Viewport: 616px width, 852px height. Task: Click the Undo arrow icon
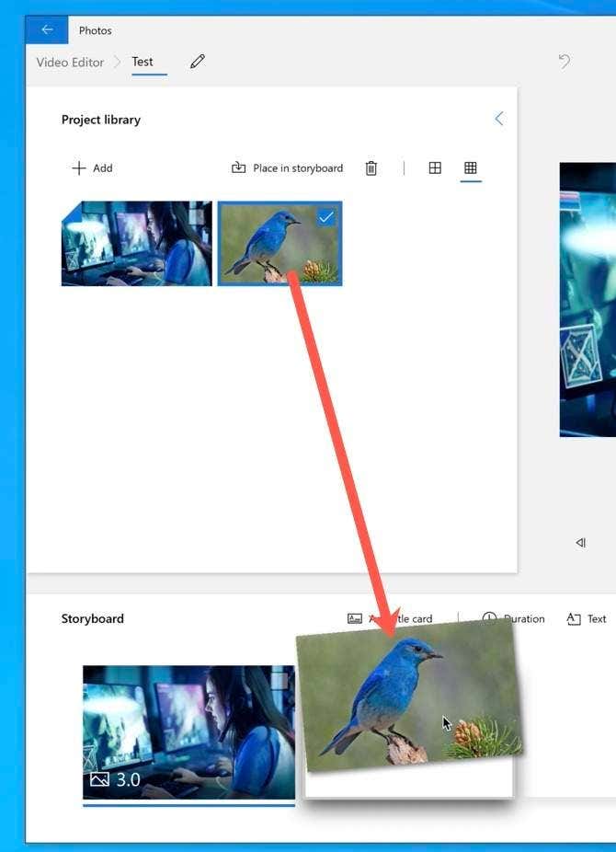point(565,61)
